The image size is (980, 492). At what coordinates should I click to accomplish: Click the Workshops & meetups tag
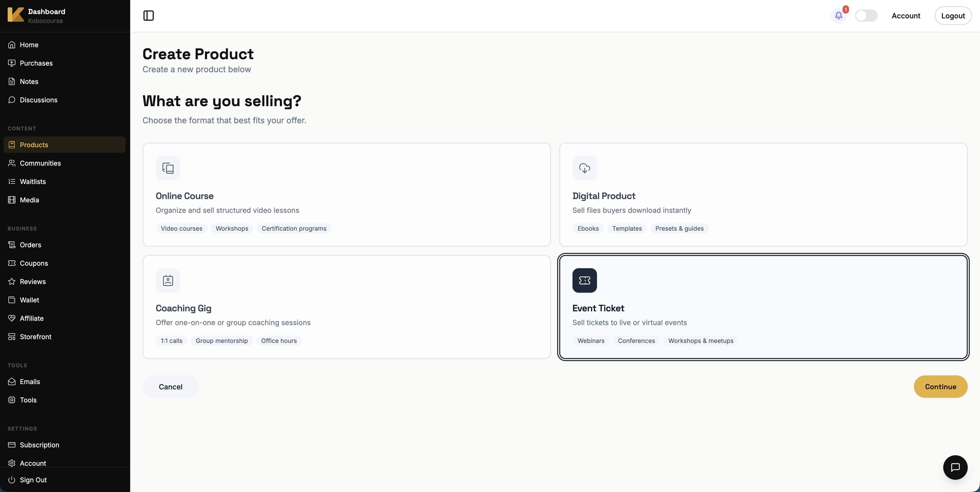click(700, 341)
